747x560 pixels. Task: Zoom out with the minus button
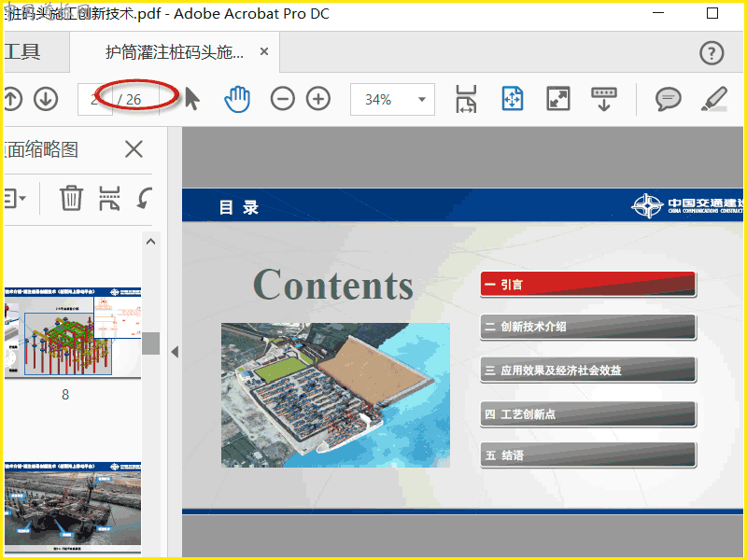283,99
